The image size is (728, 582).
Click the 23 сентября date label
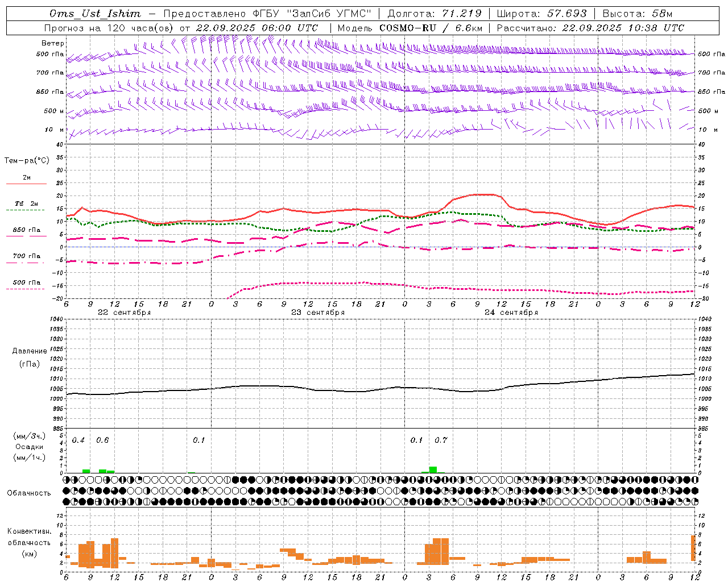click(x=318, y=313)
